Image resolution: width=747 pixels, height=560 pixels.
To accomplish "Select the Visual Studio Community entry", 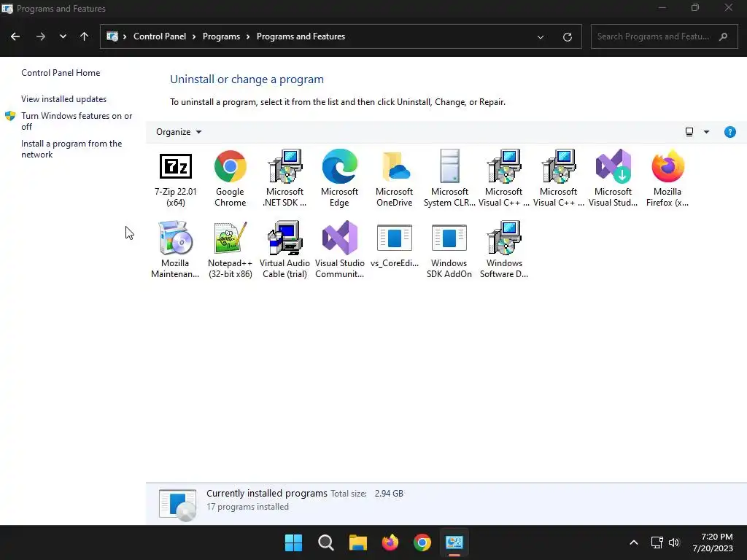I will (x=340, y=249).
